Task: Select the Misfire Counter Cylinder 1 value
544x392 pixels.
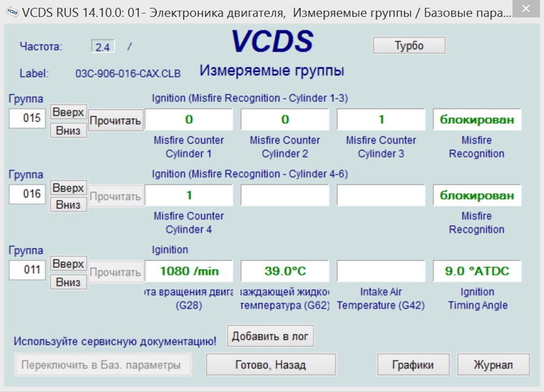Action: [189, 120]
